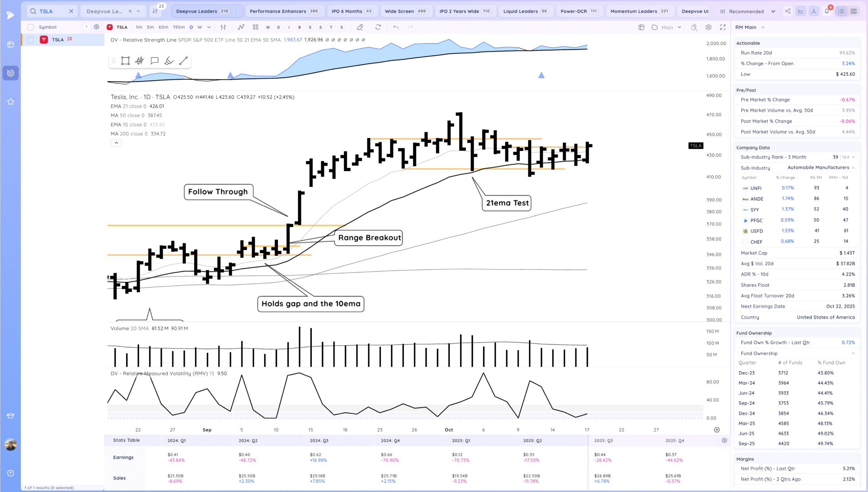Image resolution: width=868 pixels, height=492 pixels.
Task: Click the eraser tool in chart toolbar
Action: (360, 27)
